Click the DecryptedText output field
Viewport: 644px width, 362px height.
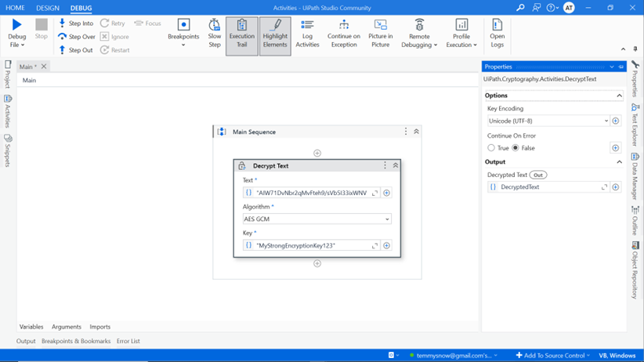coord(548,187)
